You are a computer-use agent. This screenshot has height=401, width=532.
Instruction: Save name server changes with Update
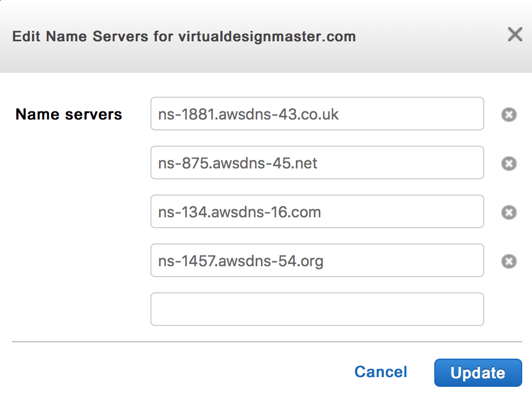[x=478, y=373]
